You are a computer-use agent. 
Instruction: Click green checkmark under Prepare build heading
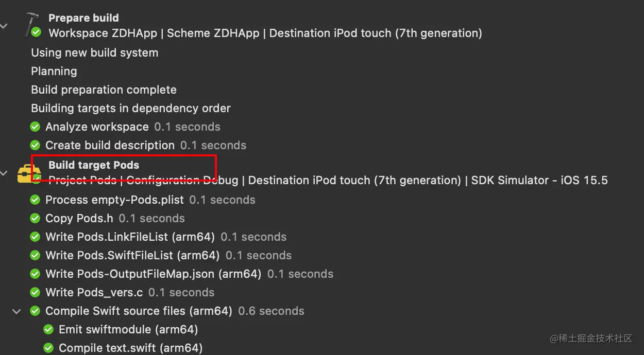pyautogui.click(x=37, y=33)
